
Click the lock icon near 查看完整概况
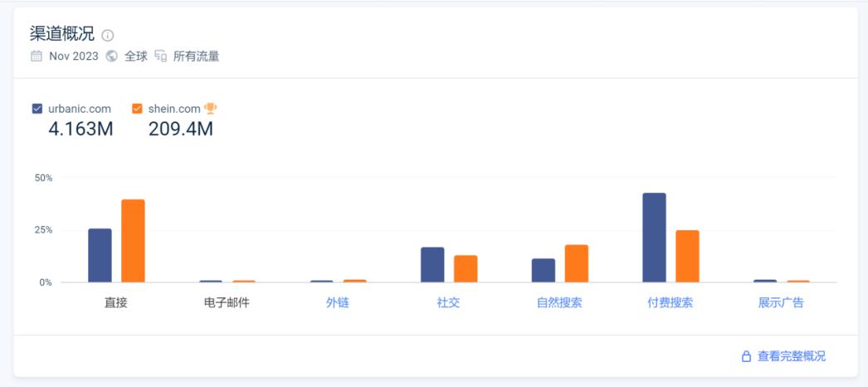click(x=746, y=356)
